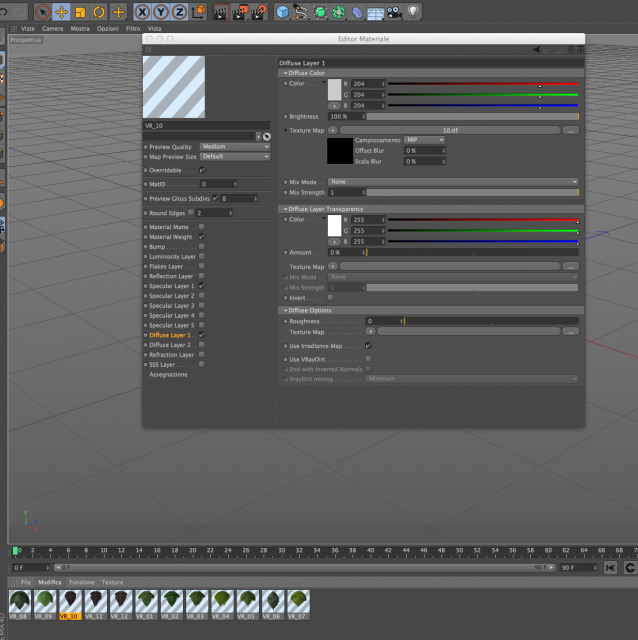Toggle the X axis lock icon
638x640 pixels.
[x=142, y=12]
